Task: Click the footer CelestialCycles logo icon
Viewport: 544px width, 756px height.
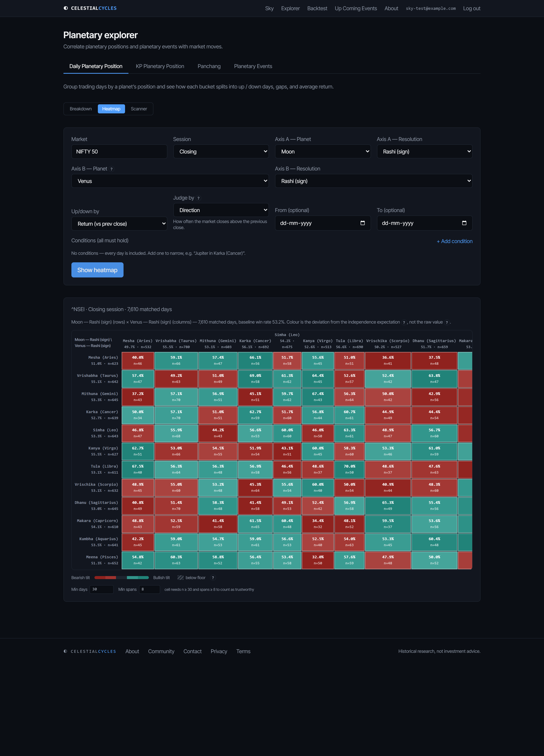Action: pos(65,651)
